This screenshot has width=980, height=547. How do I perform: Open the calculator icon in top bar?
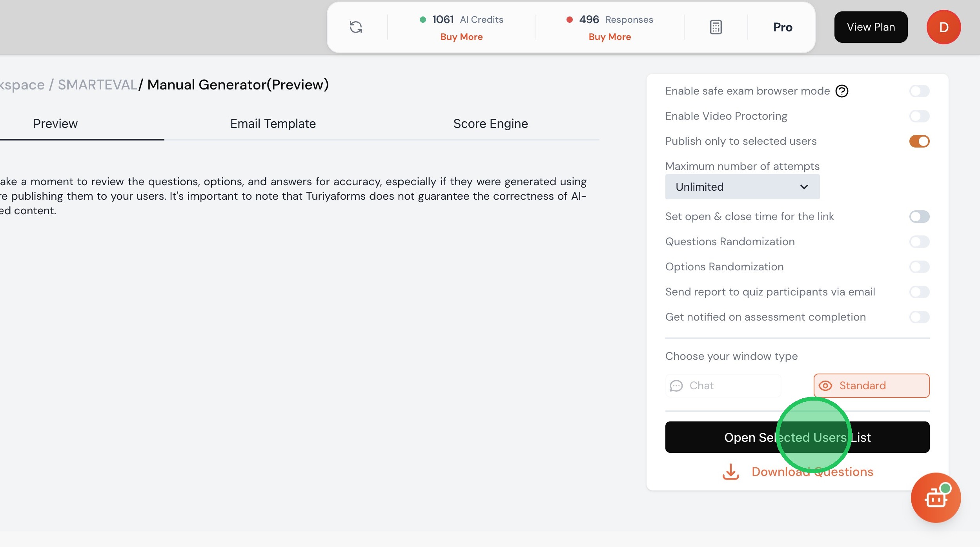(716, 27)
